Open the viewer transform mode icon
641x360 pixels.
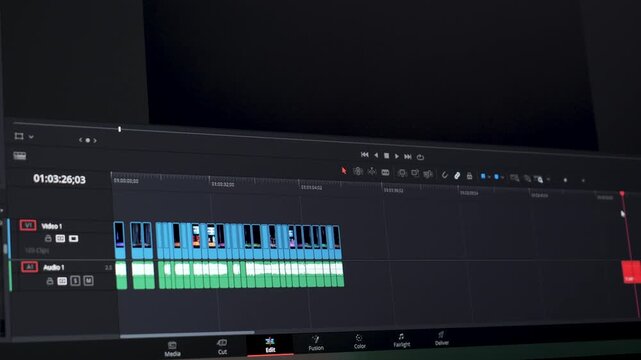(19, 136)
